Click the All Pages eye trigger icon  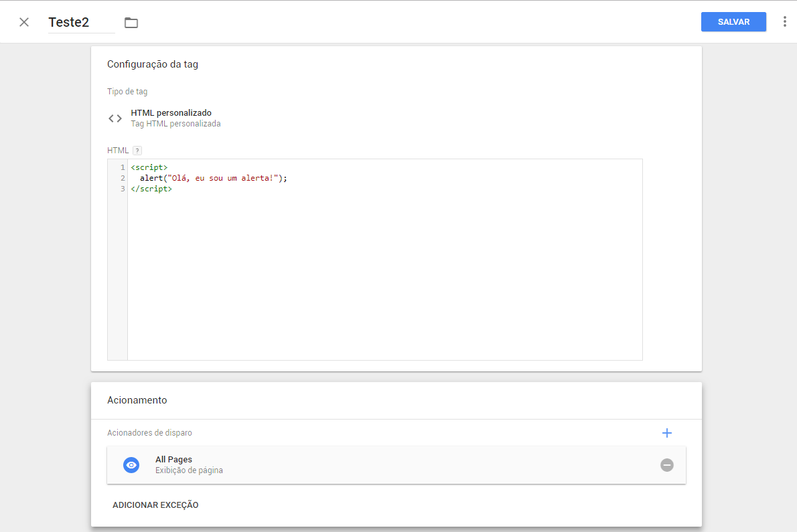(131, 465)
